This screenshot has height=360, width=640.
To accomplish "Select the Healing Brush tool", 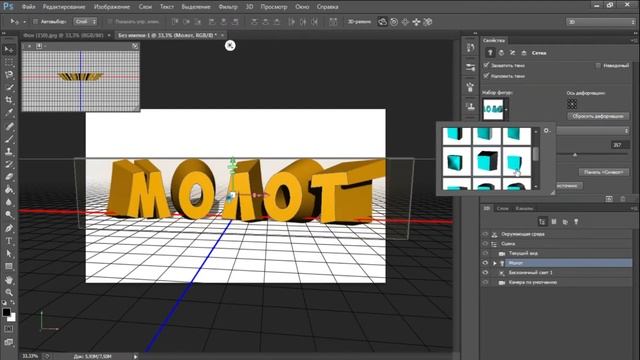I will pyautogui.click(x=9, y=126).
